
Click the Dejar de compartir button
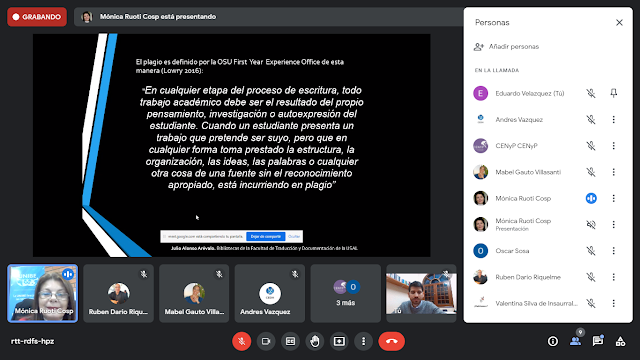pos(265,236)
